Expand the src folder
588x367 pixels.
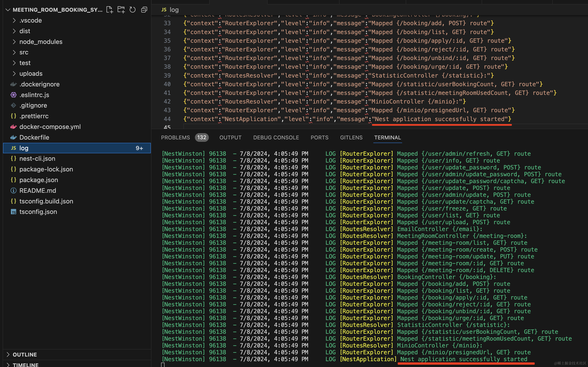click(24, 52)
